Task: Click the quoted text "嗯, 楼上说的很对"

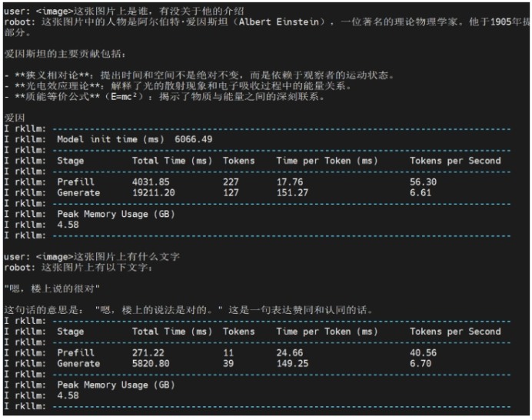Action: (x=52, y=288)
